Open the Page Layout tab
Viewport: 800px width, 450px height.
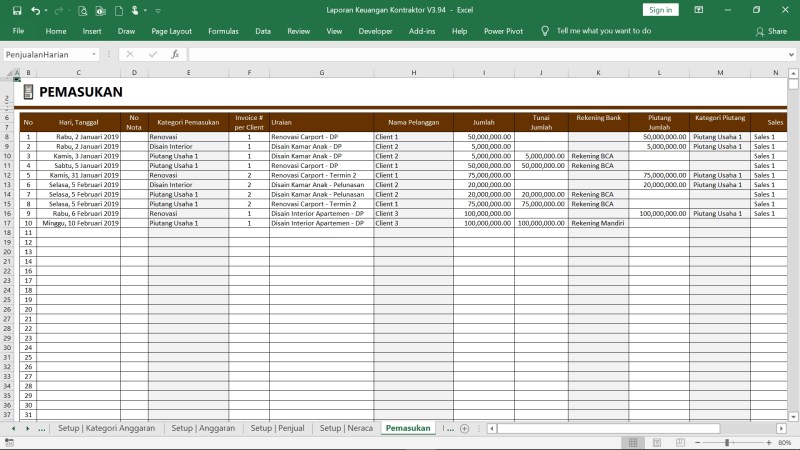(x=171, y=31)
